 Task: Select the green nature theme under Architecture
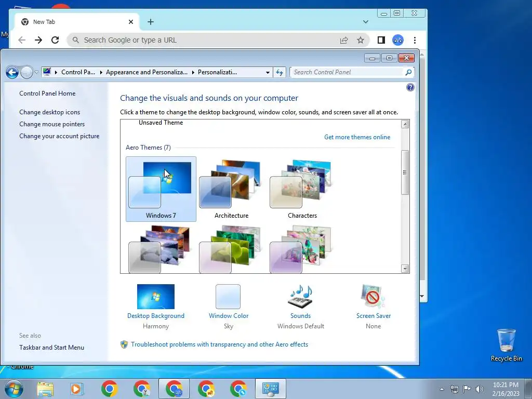tap(231, 249)
